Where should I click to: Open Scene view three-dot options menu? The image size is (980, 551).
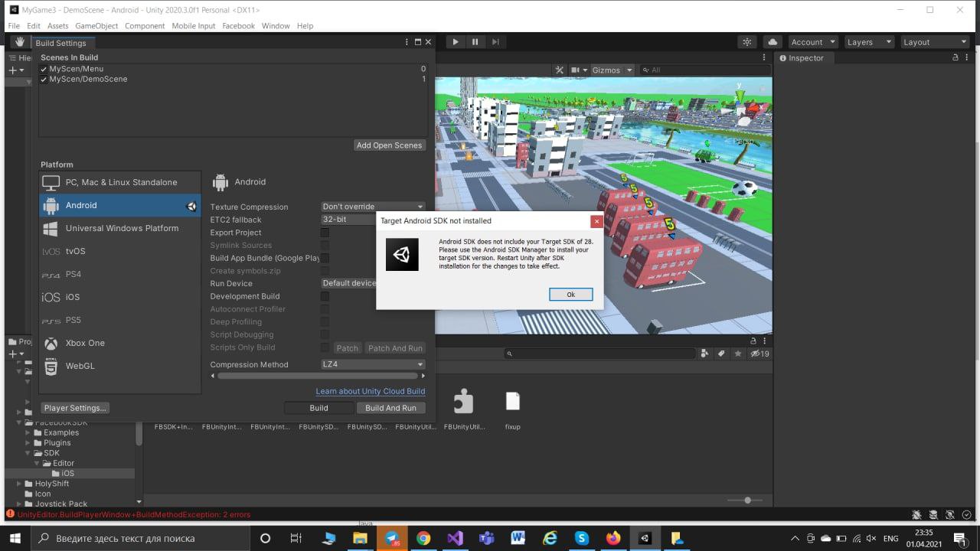click(x=764, y=57)
